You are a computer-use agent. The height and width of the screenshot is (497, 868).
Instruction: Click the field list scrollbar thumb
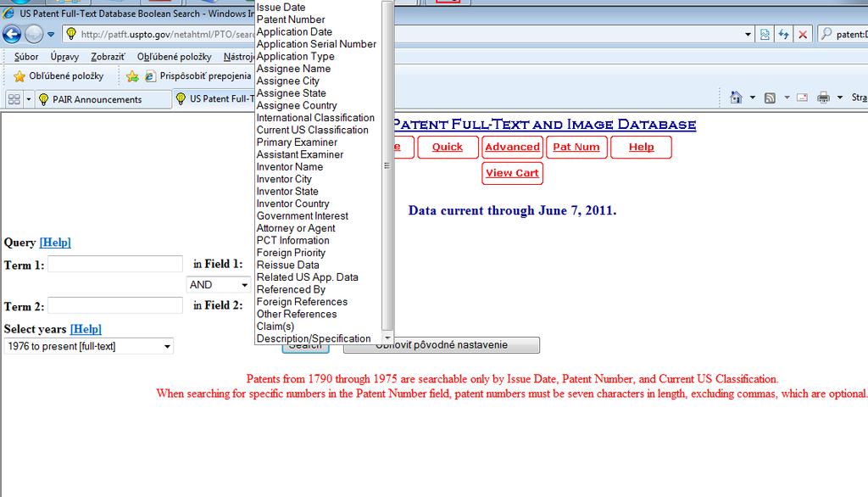(x=387, y=165)
